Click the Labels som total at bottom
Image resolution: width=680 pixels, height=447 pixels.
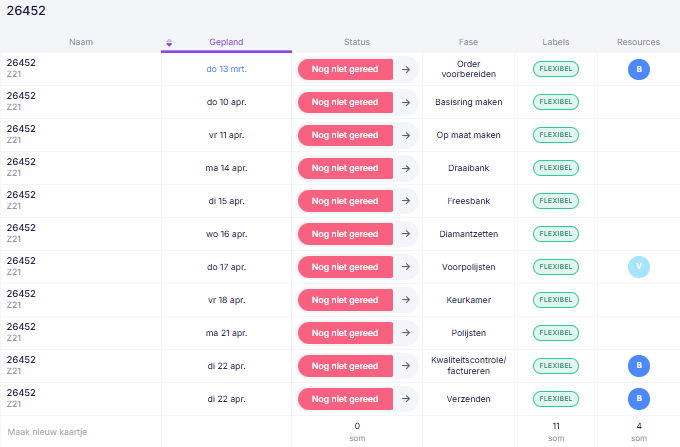556,431
